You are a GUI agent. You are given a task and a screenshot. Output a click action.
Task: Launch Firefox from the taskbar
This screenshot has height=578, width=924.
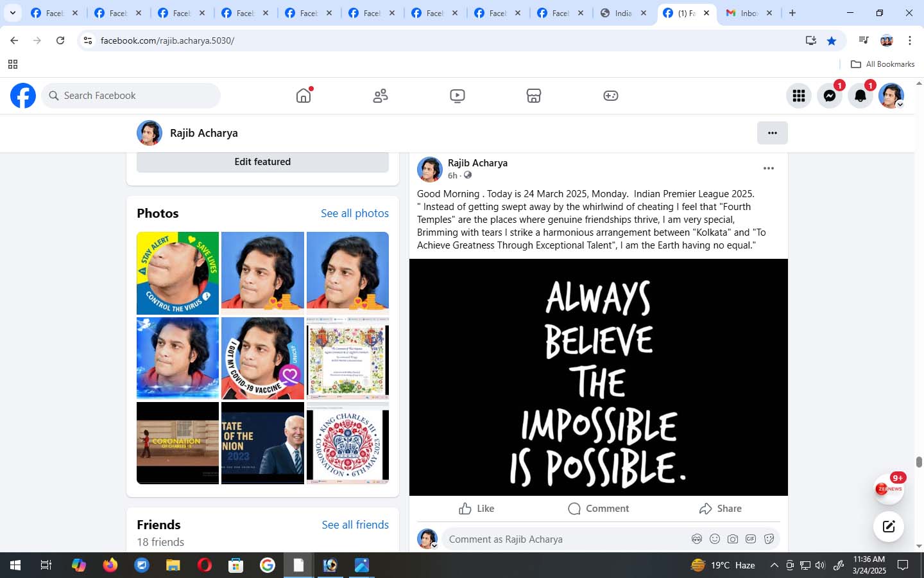click(110, 565)
